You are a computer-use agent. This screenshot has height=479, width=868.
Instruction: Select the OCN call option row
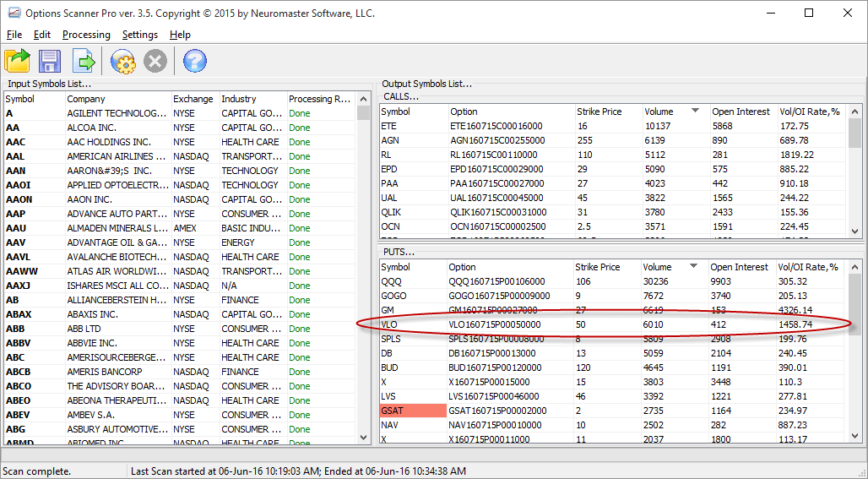click(613, 227)
